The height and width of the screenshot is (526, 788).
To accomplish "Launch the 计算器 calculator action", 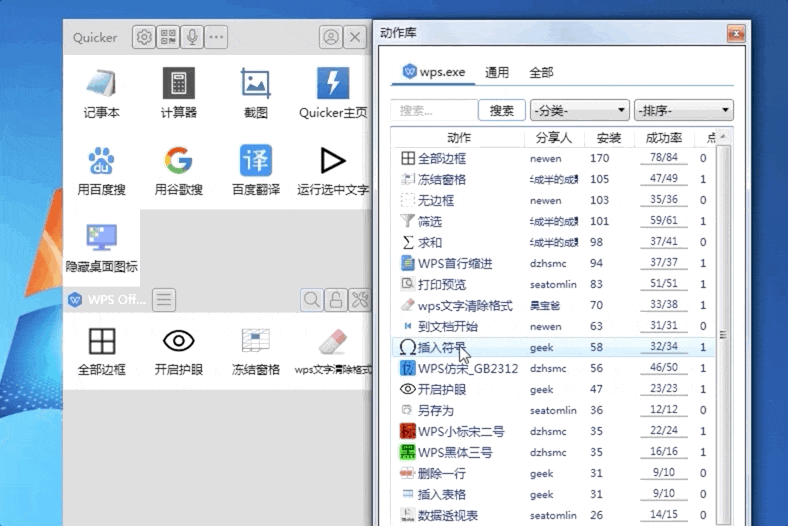I will point(178,93).
